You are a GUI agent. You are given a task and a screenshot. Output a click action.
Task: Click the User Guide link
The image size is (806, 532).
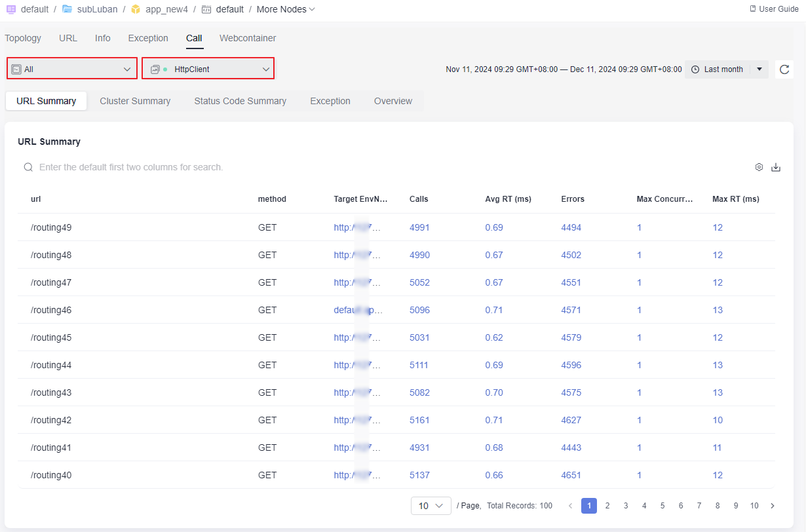tap(778, 9)
